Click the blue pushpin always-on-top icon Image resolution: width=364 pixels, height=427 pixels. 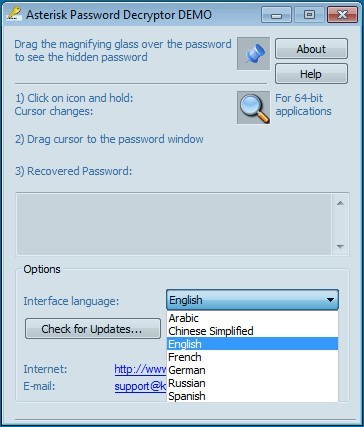(253, 54)
